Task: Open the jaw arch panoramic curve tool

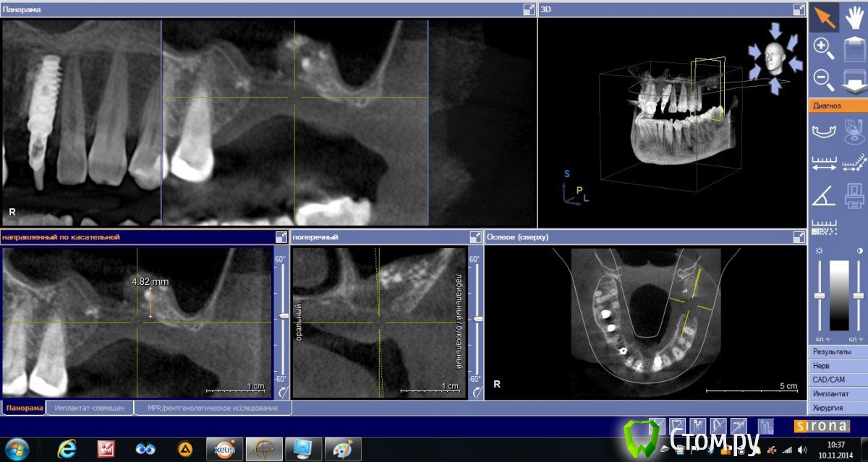Action: [x=823, y=132]
